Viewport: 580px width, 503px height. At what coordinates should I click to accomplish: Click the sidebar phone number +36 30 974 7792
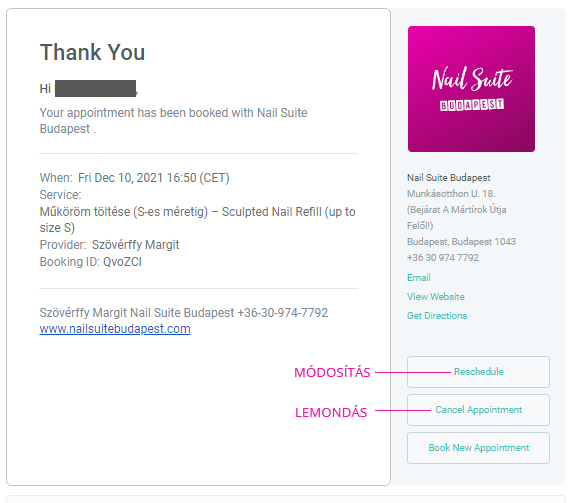click(x=443, y=258)
